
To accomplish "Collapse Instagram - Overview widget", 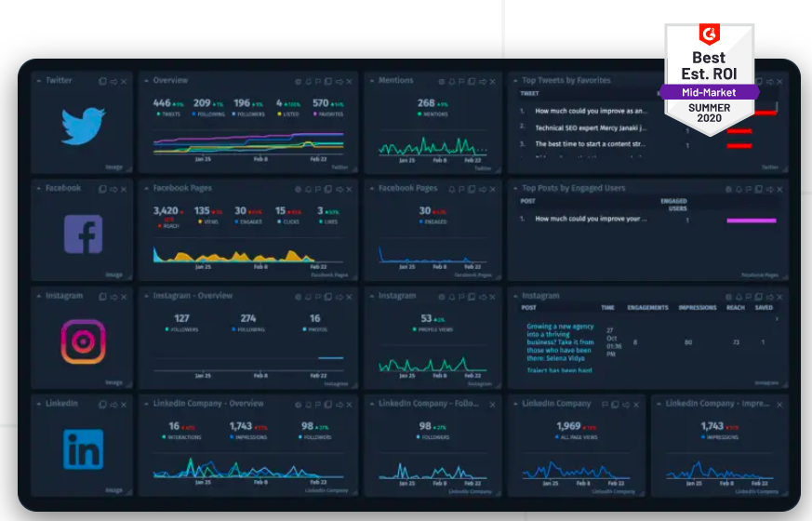I will (x=147, y=296).
